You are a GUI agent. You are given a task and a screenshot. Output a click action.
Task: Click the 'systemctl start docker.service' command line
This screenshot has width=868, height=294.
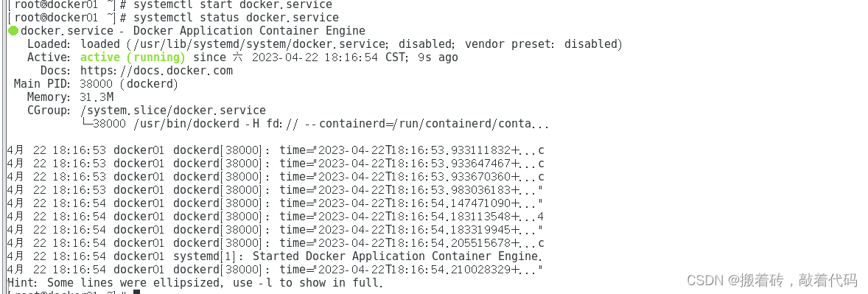tap(233, 4)
